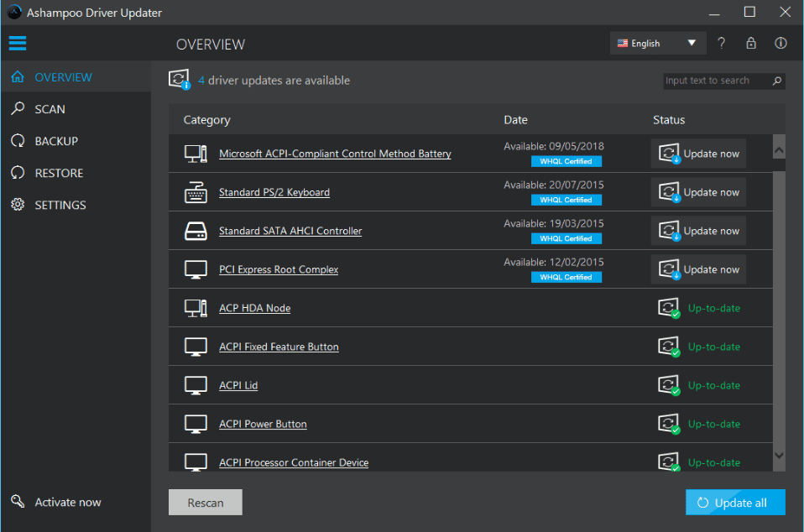This screenshot has width=804, height=532.
Task: Update the PCI Express Root Complex now
Action: click(x=698, y=269)
